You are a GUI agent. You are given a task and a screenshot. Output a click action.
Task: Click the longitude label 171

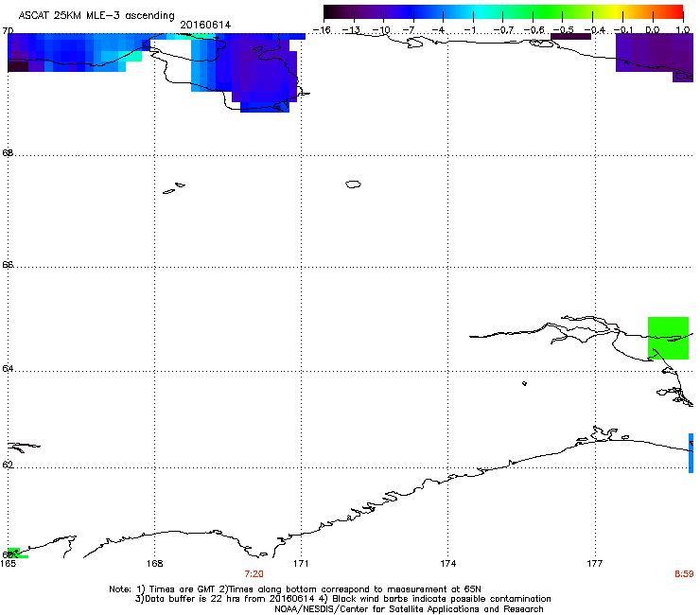point(301,564)
